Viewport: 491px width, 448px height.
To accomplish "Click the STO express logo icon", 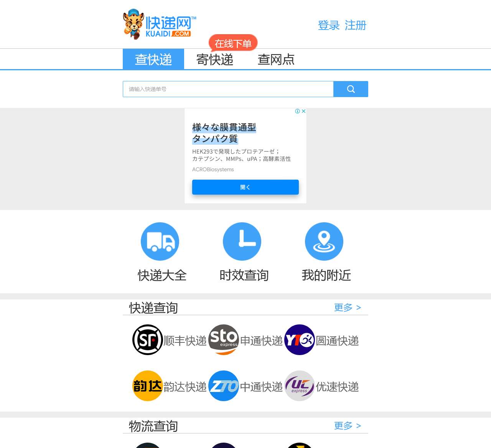I will click(x=224, y=340).
